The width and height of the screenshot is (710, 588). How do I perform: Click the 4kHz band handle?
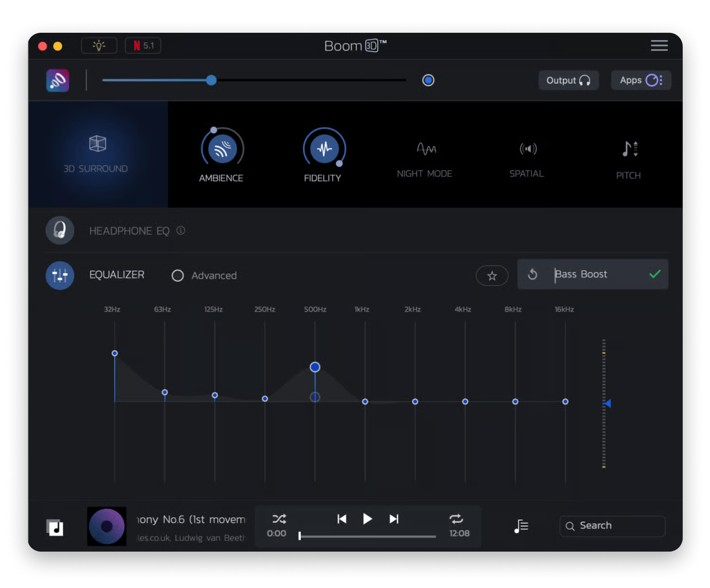click(465, 401)
